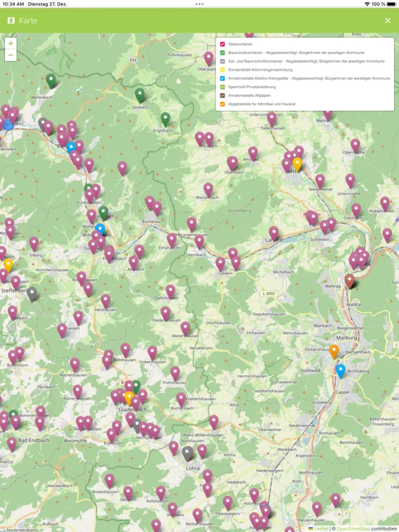The image size is (399, 532).
Task: Open the Leaflet attribution link
Action: click(321, 529)
